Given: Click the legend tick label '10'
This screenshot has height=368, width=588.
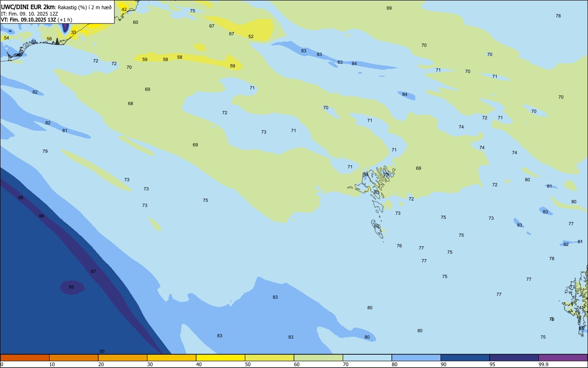Looking at the screenshot, I should coord(52,364).
